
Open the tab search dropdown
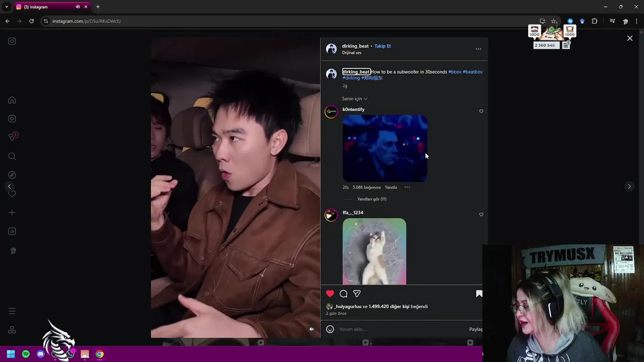click(7, 7)
